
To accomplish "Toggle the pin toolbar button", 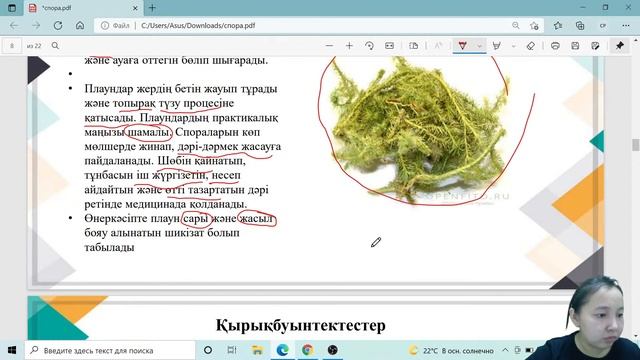I will tap(620, 46).
